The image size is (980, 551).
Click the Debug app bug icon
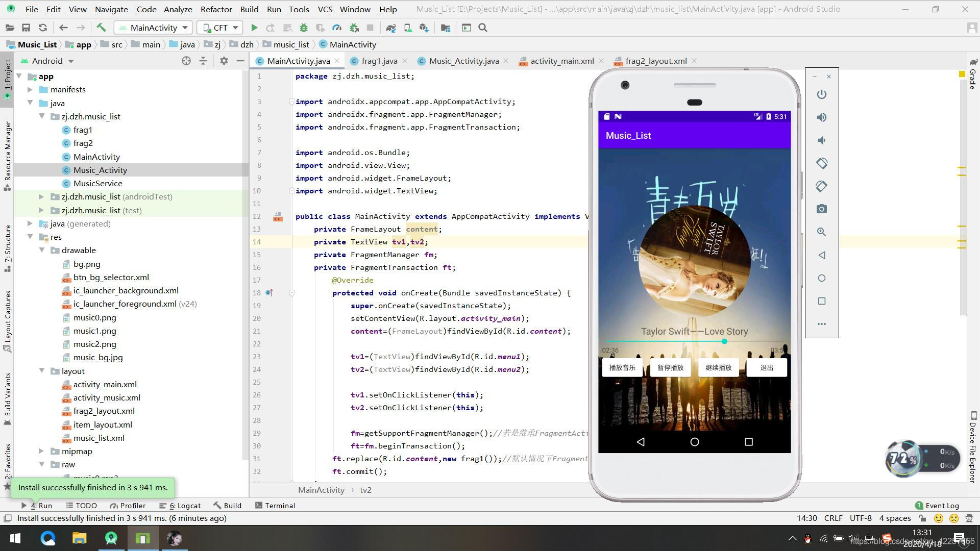point(304,28)
